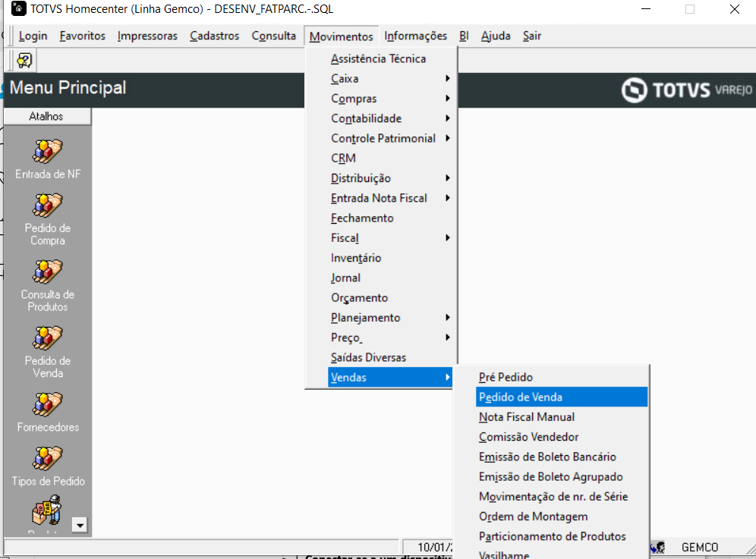Close the TOTVS Homecenter window
756x559 pixels.
click(734, 8)
